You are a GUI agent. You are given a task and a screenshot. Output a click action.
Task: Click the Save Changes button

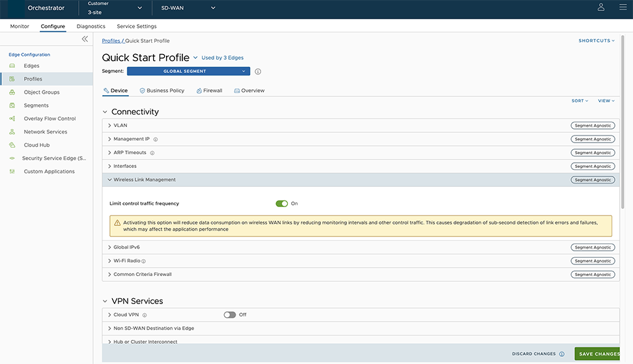point(599,354)
